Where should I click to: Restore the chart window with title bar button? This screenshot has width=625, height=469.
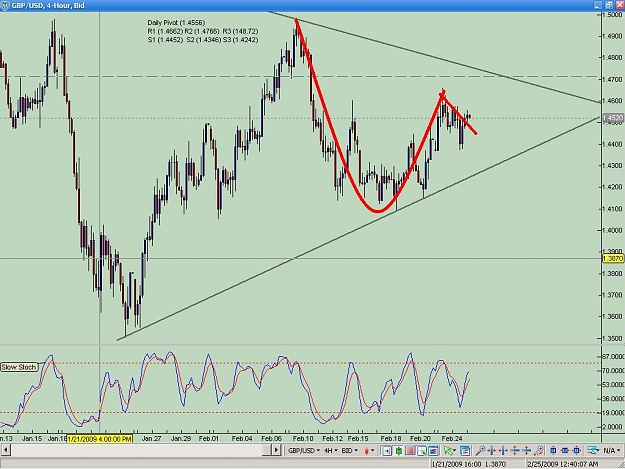tap(609, 5)
